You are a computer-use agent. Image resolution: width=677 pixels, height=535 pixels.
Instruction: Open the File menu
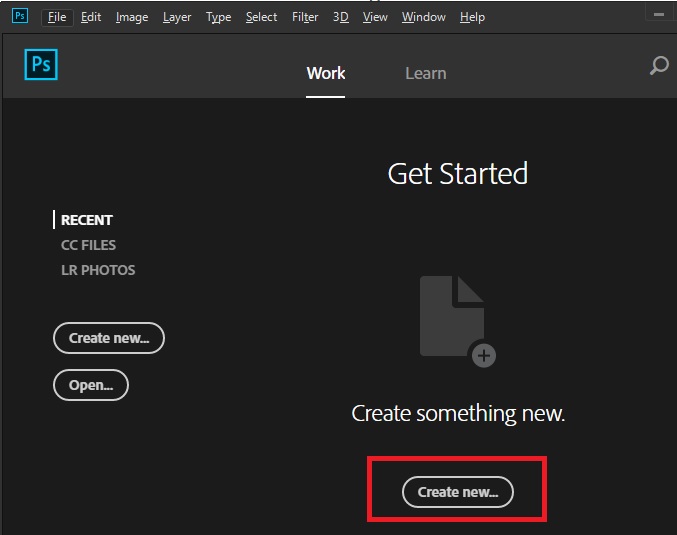pyautogui.click(x=57, y=17)
